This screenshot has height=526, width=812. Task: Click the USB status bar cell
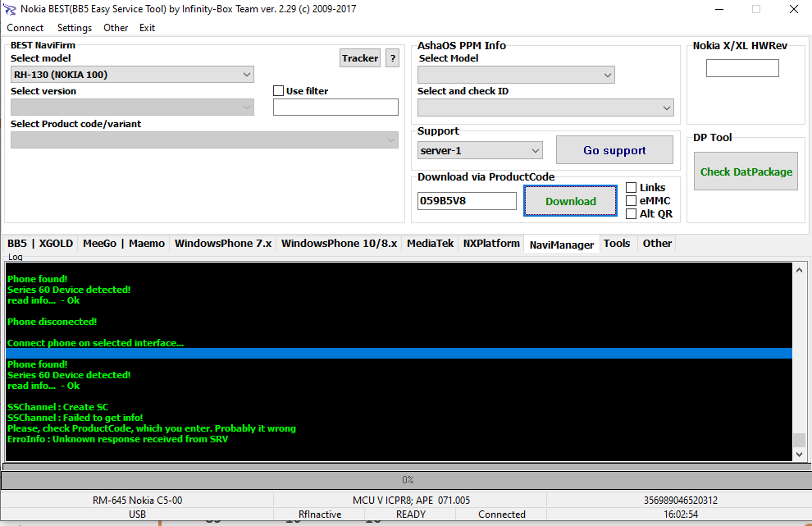pyautogui.click(x=137, y=514)
